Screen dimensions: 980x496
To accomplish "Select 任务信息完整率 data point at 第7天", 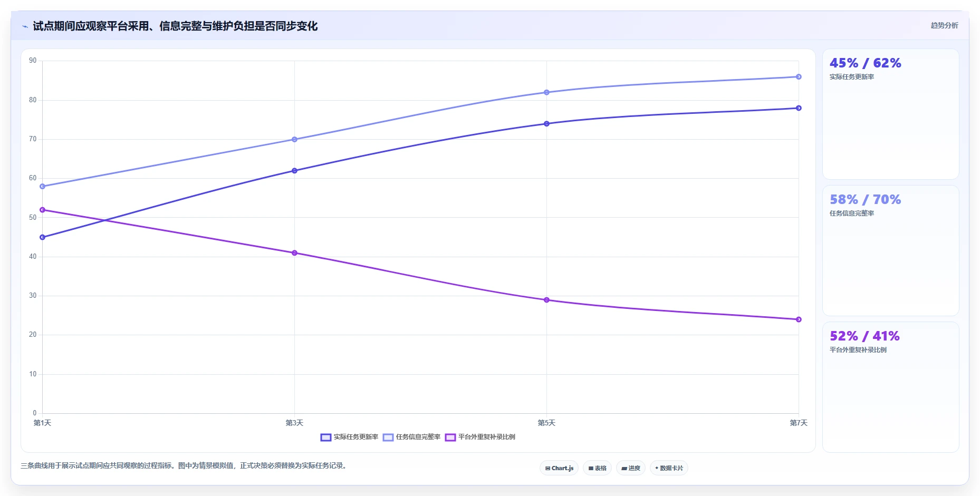I will pos(799,77).
